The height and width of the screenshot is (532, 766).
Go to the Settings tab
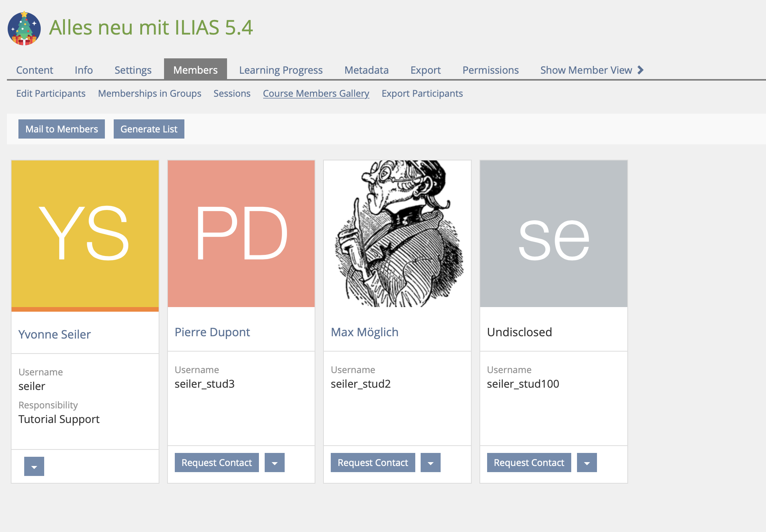[133, 70]
